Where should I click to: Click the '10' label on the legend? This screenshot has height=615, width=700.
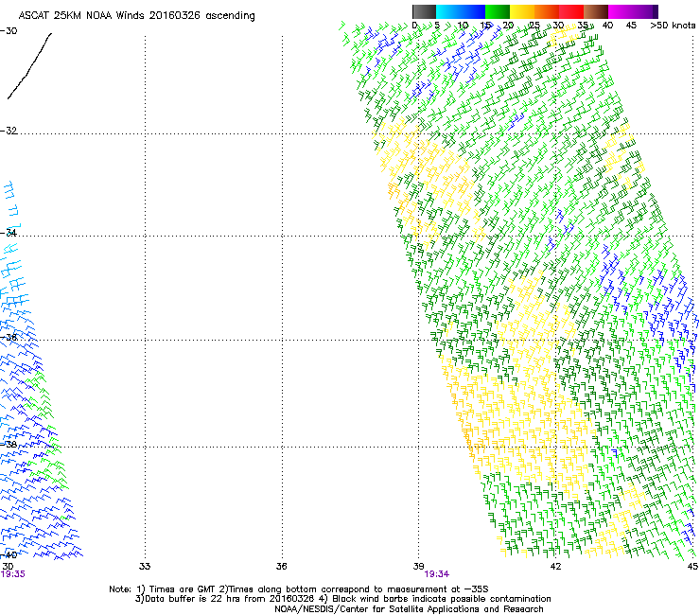(x=463, y=26)
